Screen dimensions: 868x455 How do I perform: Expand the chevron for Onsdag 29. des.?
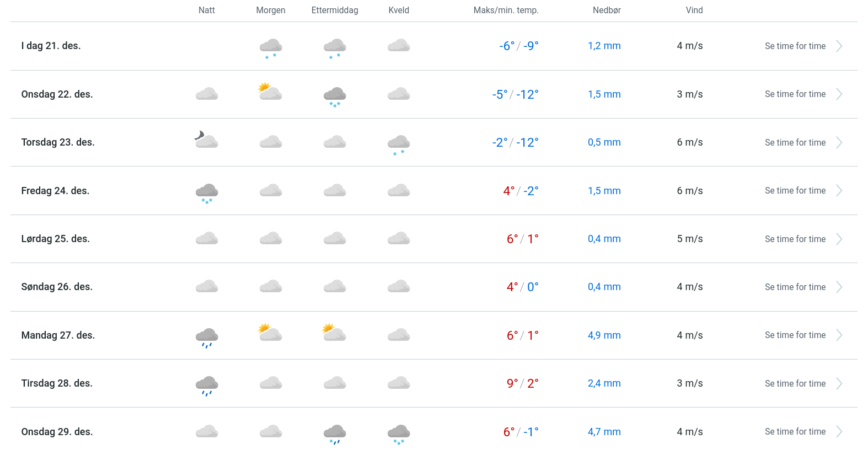[x=839, y=432]
